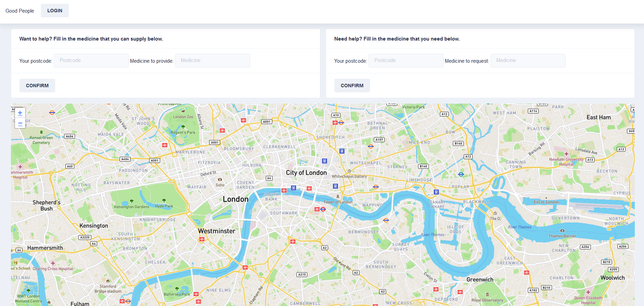Click the Fulham map label

80,304
